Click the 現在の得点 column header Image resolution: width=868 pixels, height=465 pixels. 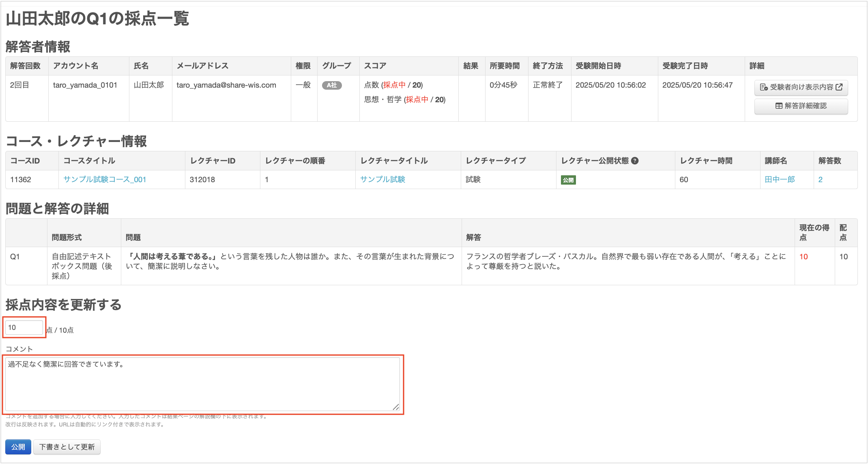click(x=814, y=232)
